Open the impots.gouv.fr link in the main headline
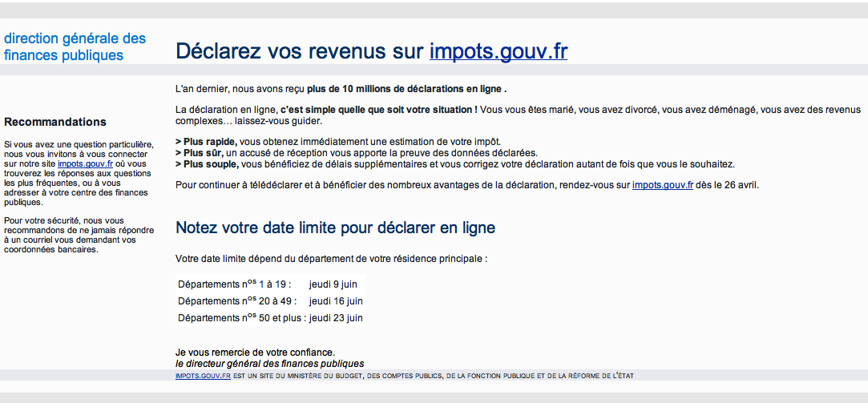The image size is (868, 403). (499, 51)
